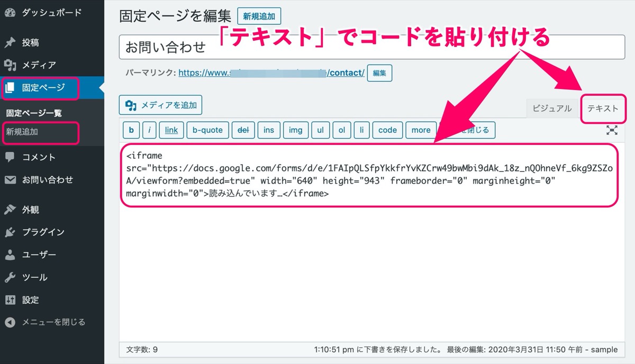Image resolution: width=635 pixels, height=364 pixels.
Task: Click the draft saved status text
Action: point(378,350)
